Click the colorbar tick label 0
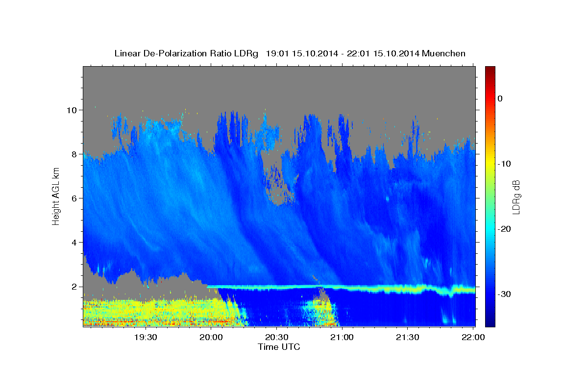This screenshot has height=392, width=588. (500, 98)
